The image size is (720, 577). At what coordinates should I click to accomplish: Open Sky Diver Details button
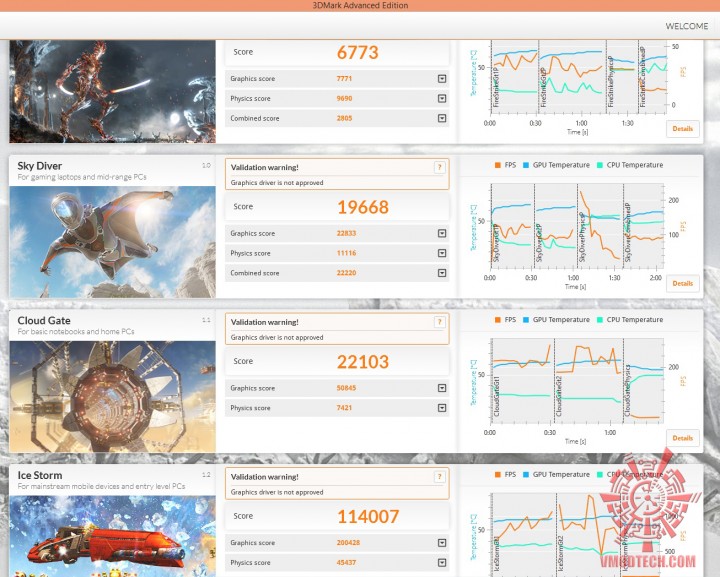pyautogui.click(x=683, y=284)
